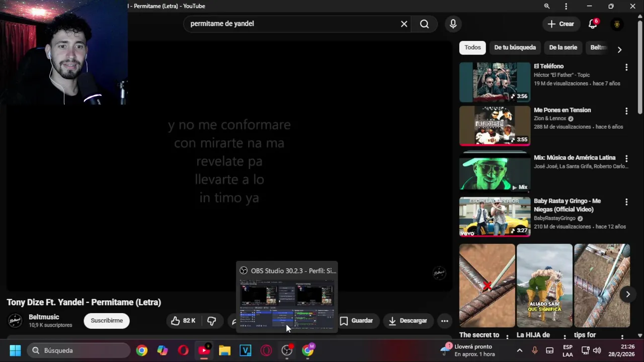Image resolution: width=644 pixels, height=362 pixels.
Task: Open "tips for" Short thumbnail
Action: pyautogui.click(x=602, y=286)
